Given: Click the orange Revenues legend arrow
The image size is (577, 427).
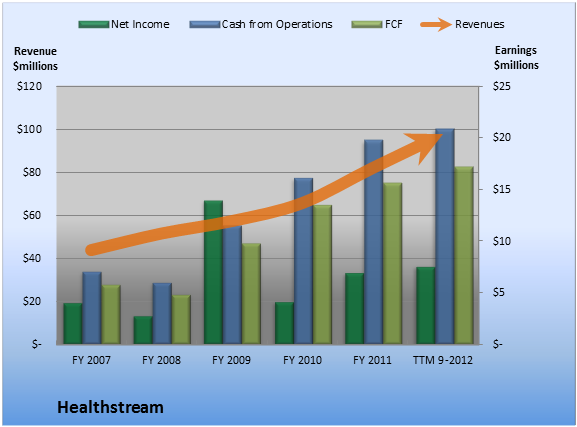Looking at the screenshot, I should click(x=436, y=25).
